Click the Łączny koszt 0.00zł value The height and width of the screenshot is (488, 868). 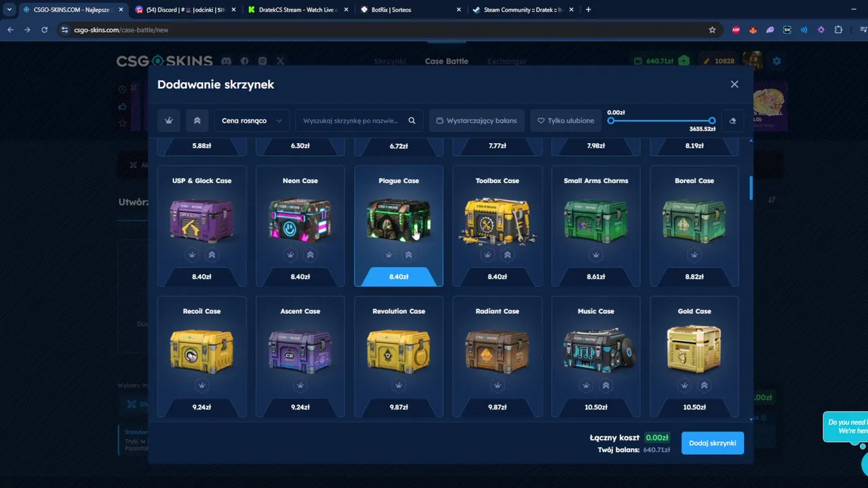click(x=656, y=438)
